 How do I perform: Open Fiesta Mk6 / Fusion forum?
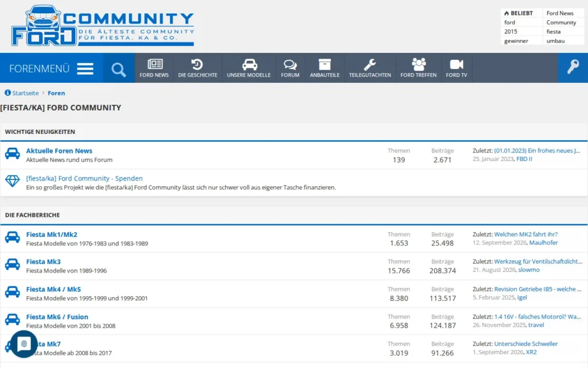pyautogui.click(x=57, y=317)
